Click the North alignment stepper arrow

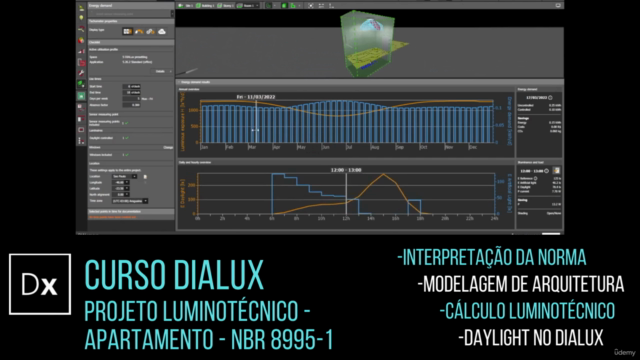(127, 195)
